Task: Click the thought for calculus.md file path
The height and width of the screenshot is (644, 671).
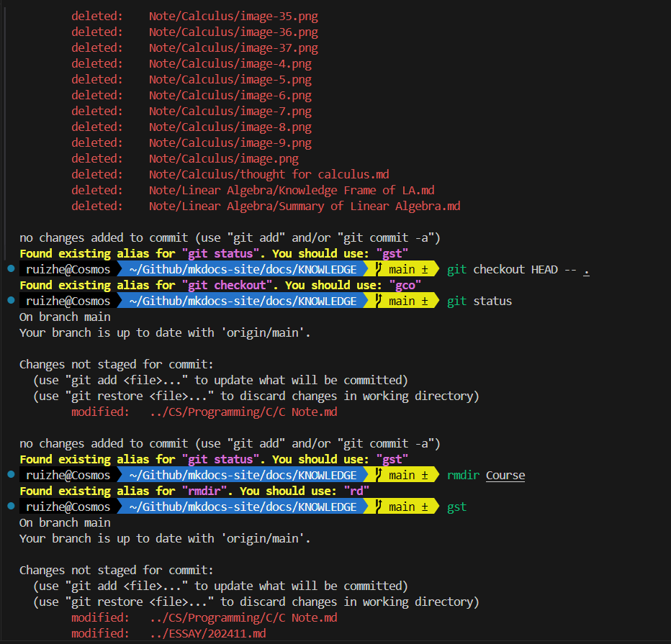Action: 269,174
